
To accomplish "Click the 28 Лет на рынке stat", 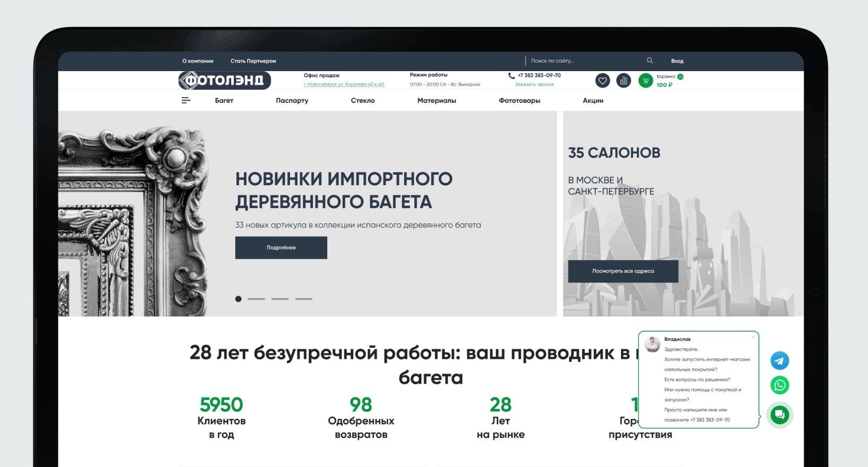I will [x=500, y=418].
